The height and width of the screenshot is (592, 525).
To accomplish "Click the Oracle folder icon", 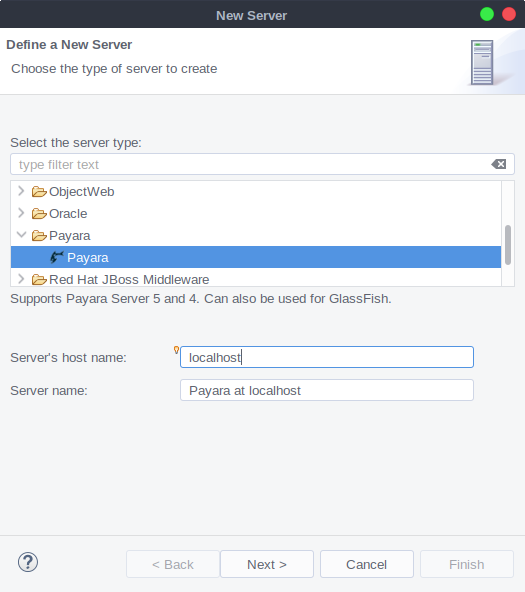I will (x=39, y=214).
